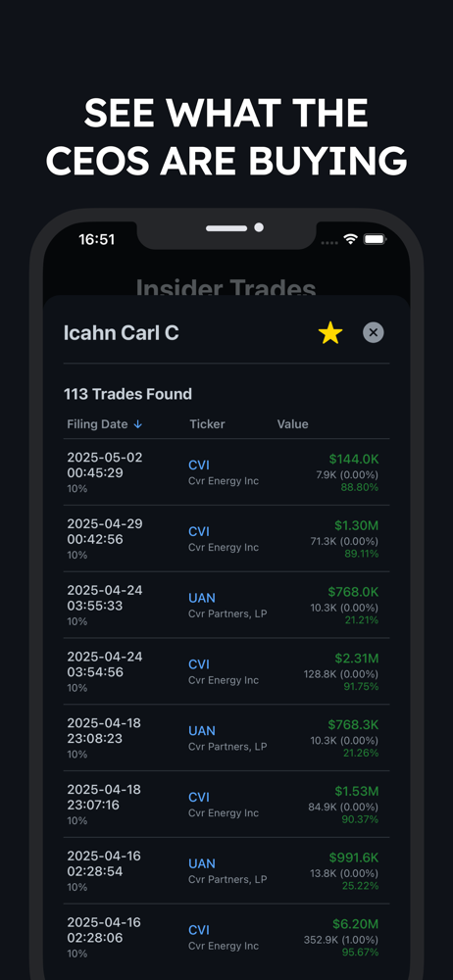Select the $6.20M trade value
Screen dimensions: 453x980
356,924
